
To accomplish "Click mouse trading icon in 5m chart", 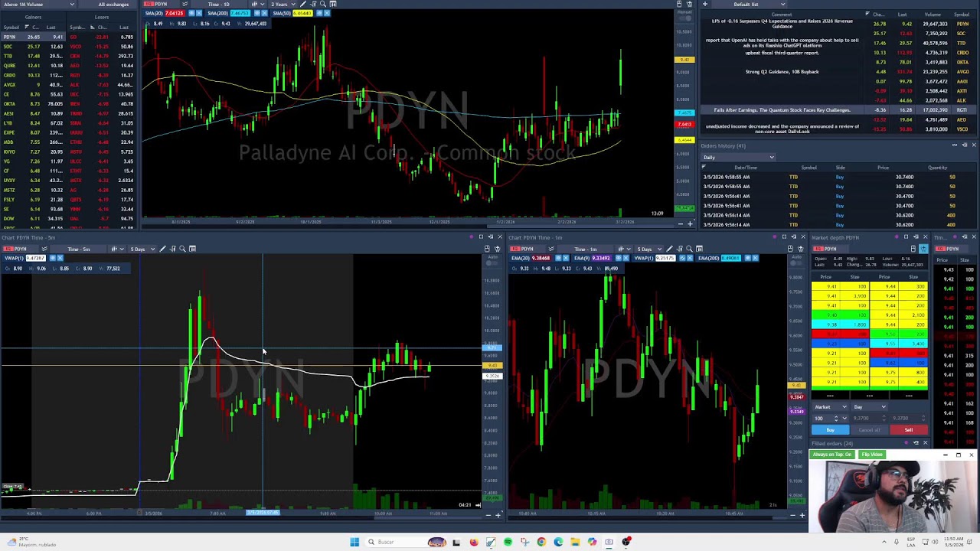I will [487, 249].
